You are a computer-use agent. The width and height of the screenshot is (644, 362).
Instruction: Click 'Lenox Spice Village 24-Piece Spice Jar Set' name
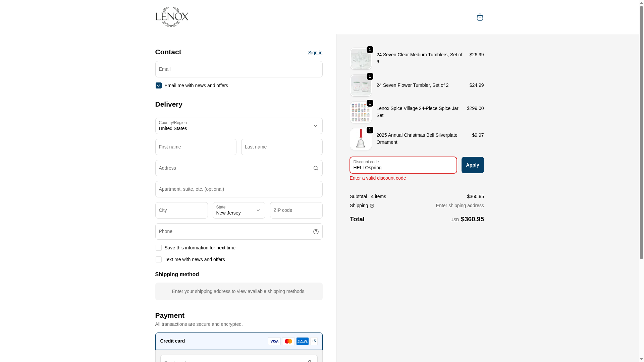pos(417,112)
